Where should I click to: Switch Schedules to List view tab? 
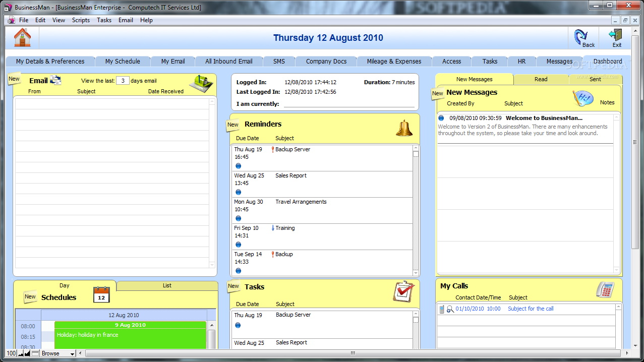167,286
